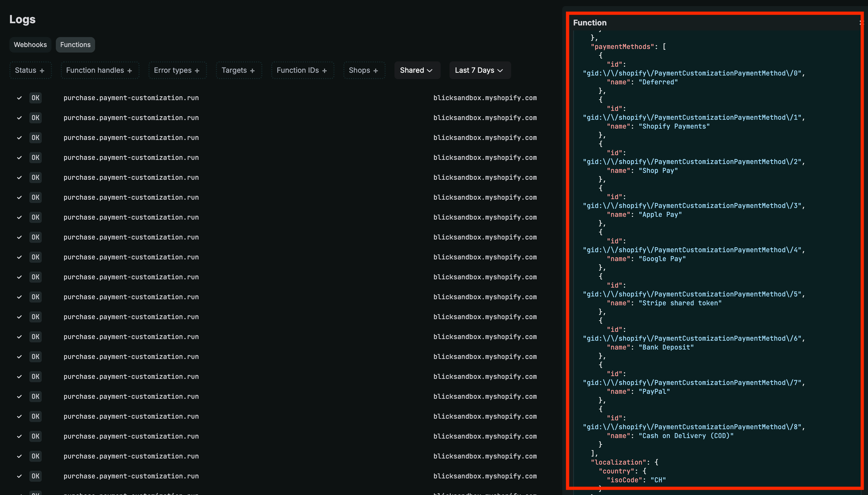Click the name value "Shopify Payments"
This screenshot has width=868, height=495.
click(x=674, y=126)
